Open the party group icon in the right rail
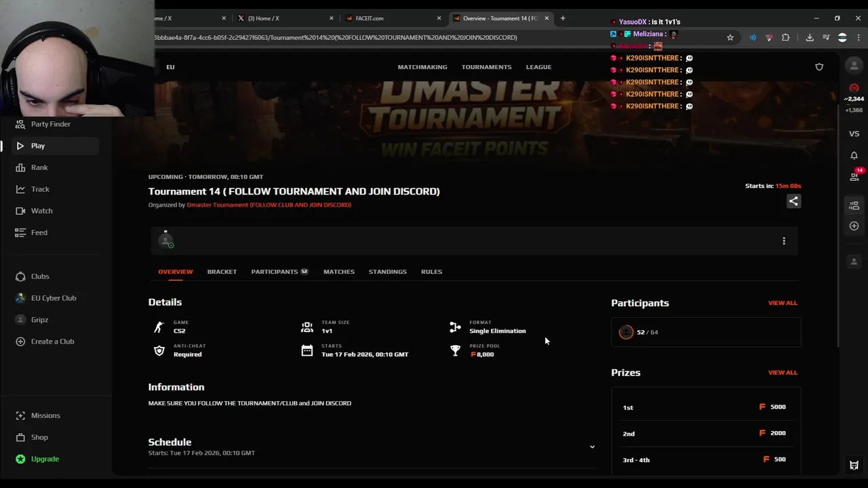Screen dimensions: 868x488 click(x=854, y=205)
